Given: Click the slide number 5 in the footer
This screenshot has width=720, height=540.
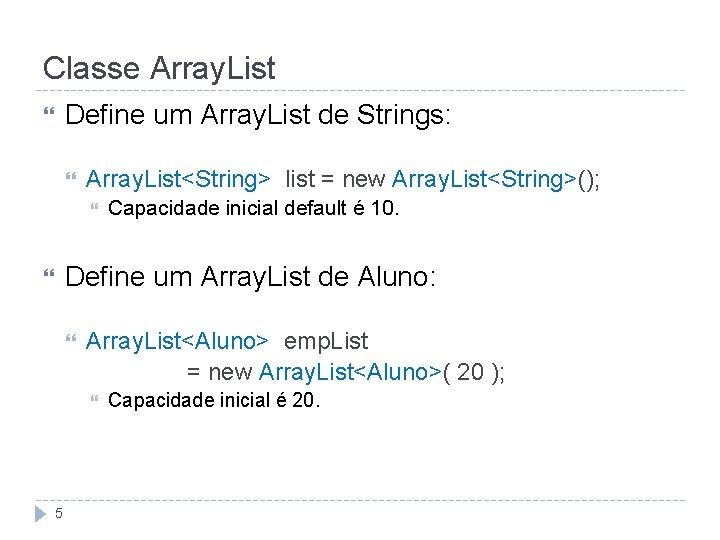Looking at the screenshot, I should click(59, 514).
